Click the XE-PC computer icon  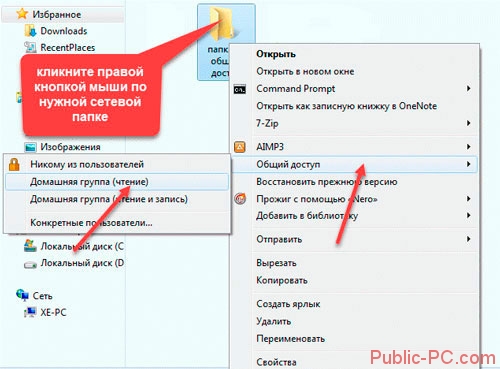point(30,312)
